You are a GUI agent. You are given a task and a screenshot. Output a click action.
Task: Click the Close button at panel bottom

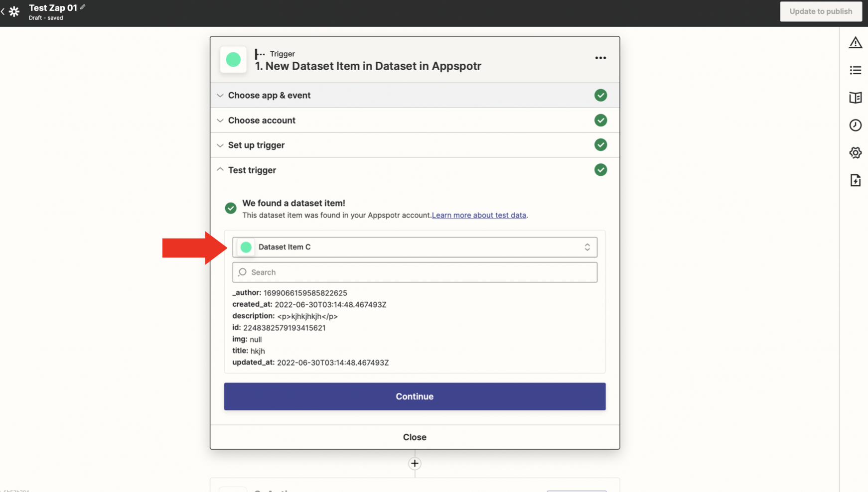[415, 437]
